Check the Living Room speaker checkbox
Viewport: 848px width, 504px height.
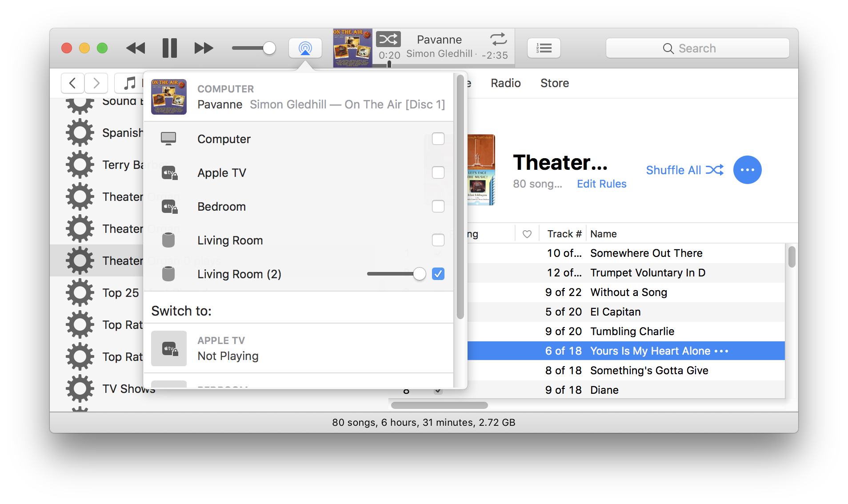click(x=438, y=240)
